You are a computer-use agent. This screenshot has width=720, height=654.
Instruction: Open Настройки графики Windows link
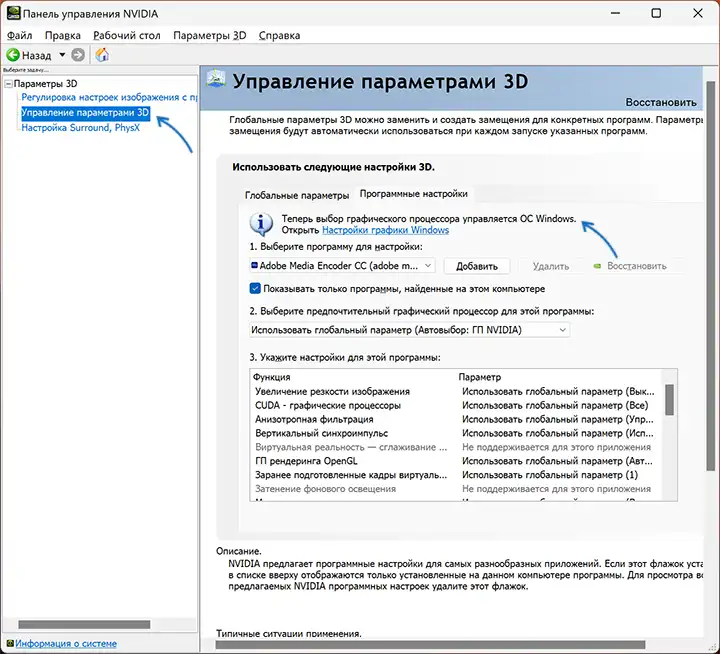click(x=385, y=230)
